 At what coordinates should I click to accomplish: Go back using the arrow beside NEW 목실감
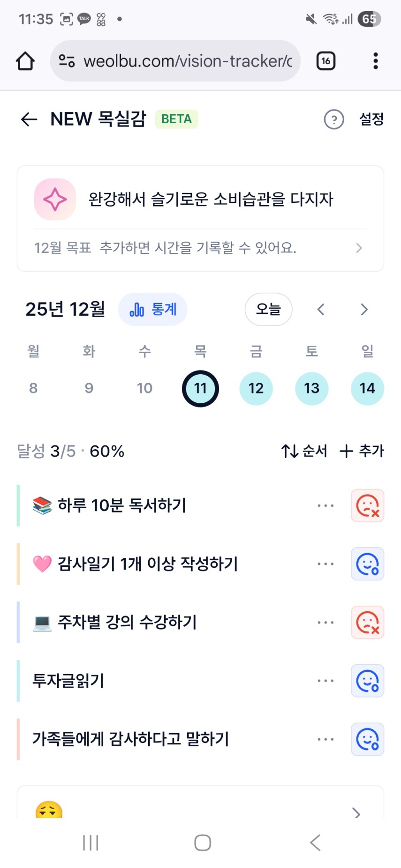point(29,119)
